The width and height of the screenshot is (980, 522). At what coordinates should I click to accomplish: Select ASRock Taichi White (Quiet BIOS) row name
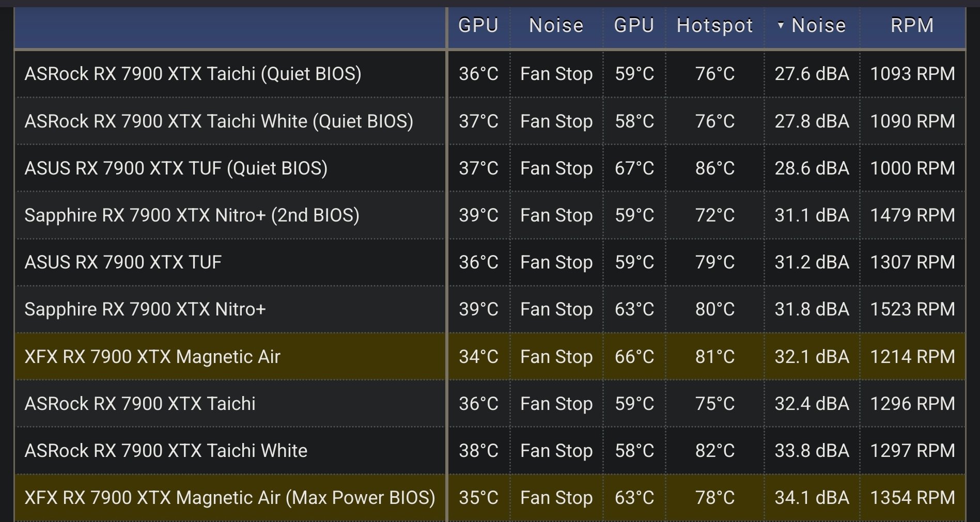[x=219, y=121]
